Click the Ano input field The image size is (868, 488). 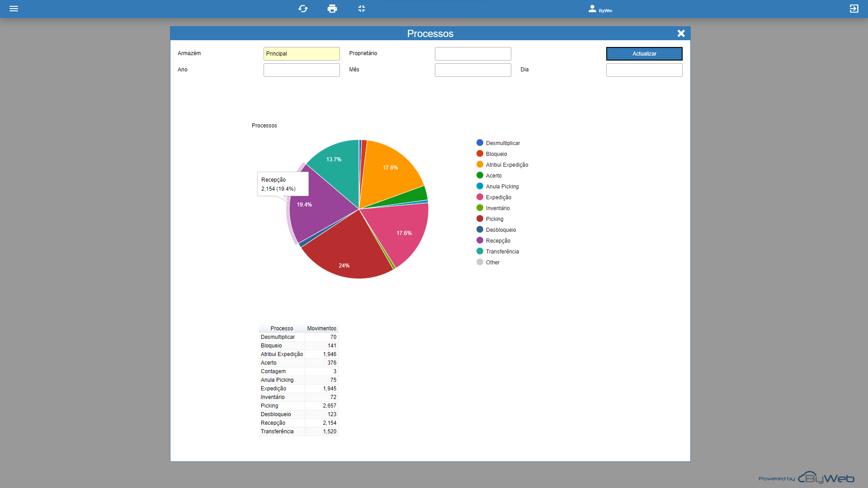tap(302, 70)
